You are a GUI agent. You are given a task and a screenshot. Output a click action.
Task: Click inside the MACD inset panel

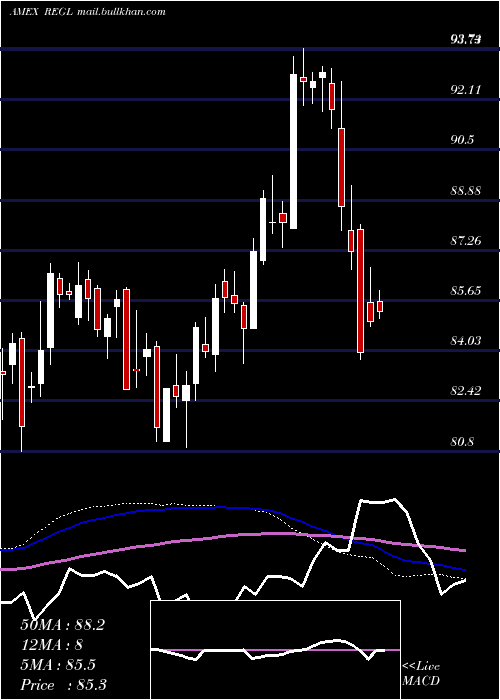275,650
